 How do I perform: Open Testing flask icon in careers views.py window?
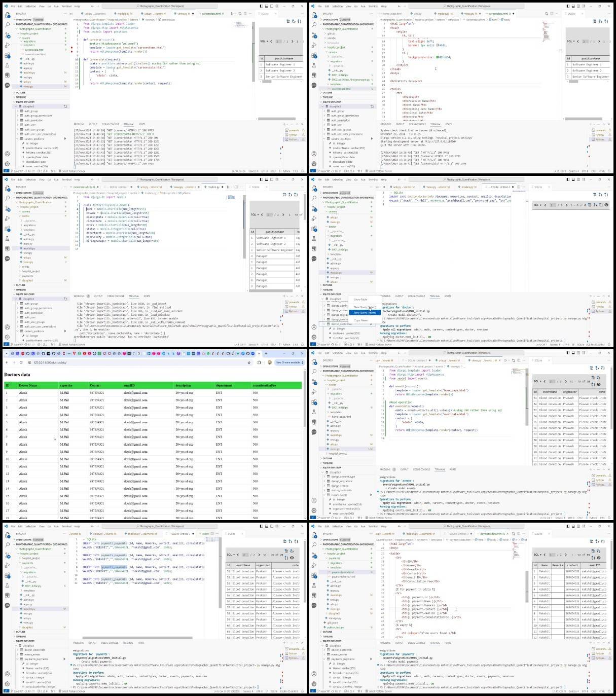(x=7, y=65)
